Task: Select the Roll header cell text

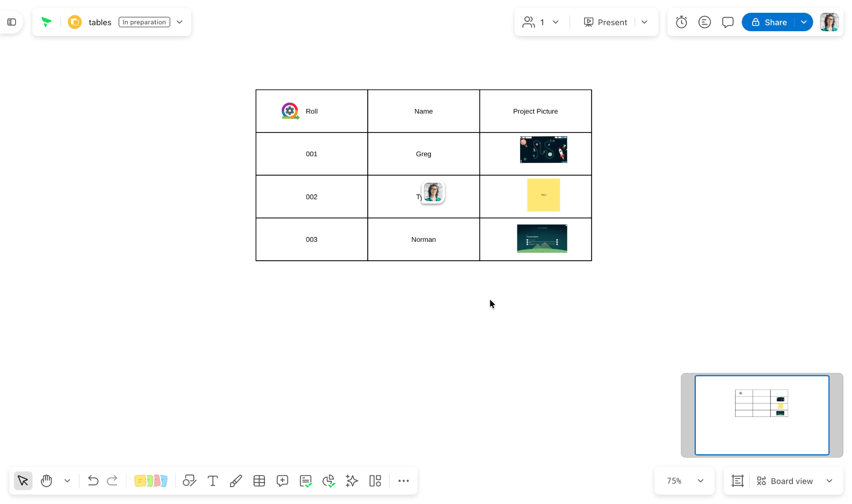Action: pos(311,111)
